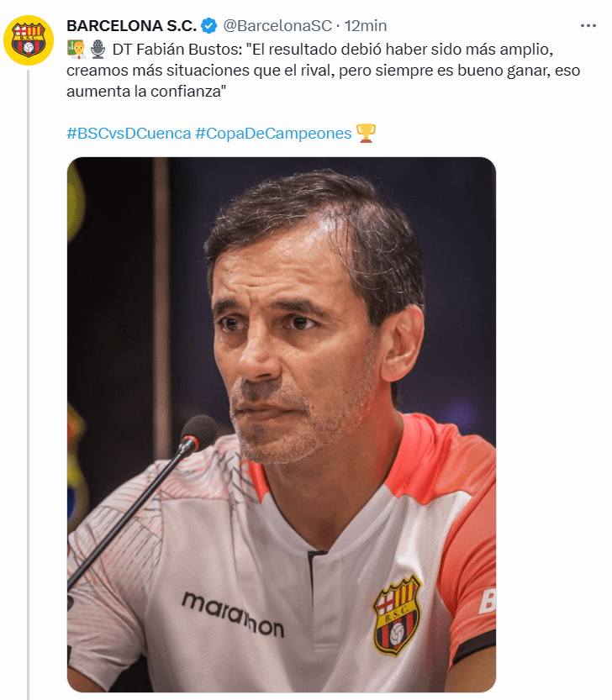Open the #CopaDeCampeones hashtag
The width and height of the screenshot is (612, 700).
coord(273,134)
